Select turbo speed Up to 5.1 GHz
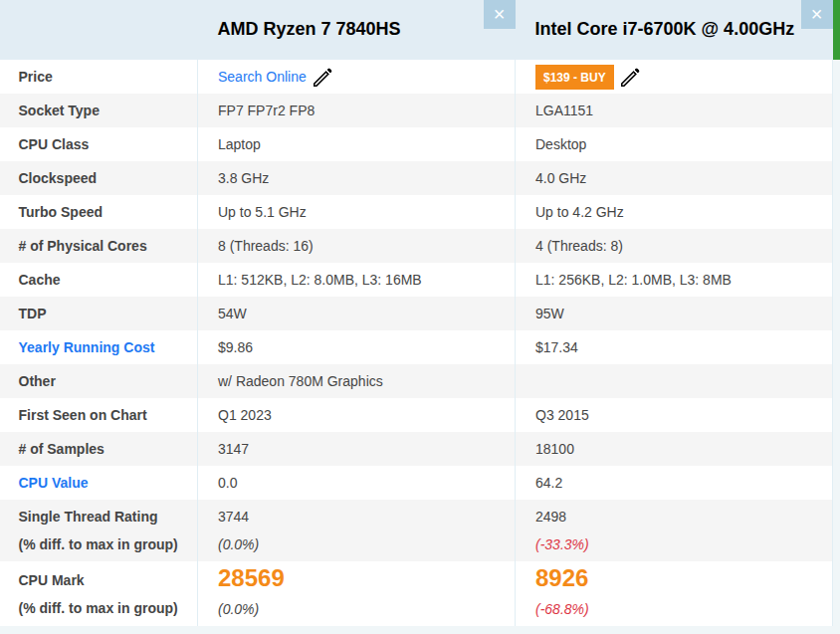 point(262,212)
